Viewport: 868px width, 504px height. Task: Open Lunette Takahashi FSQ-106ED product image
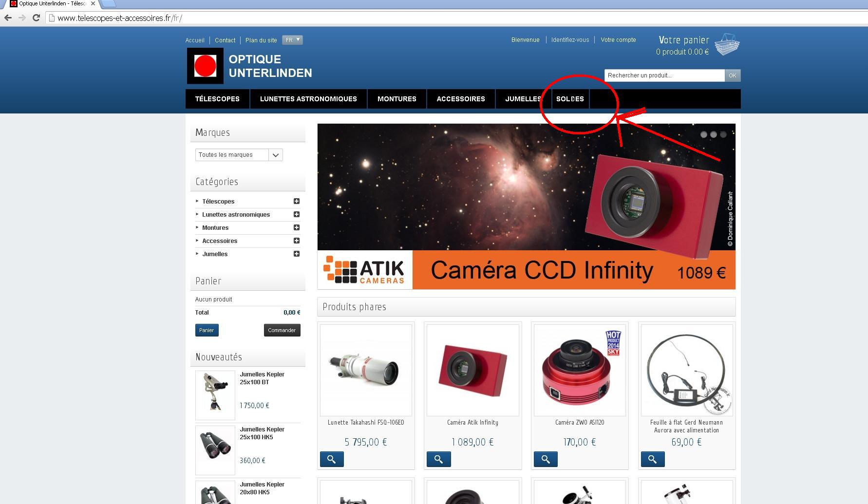(366, 370)
